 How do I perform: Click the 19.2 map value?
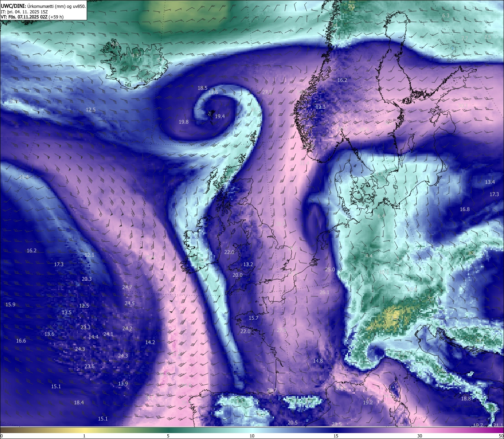click(368, 403)
